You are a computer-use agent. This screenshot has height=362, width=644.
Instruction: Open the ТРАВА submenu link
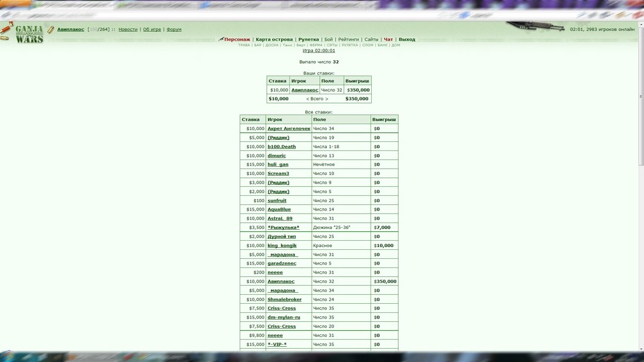(x=244, y=45)
